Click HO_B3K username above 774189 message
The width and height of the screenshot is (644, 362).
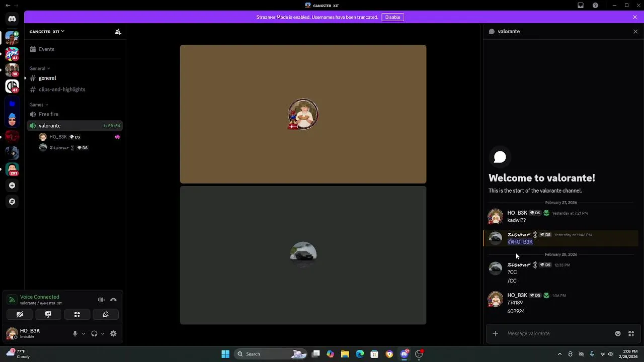click(x=517, y=295)
